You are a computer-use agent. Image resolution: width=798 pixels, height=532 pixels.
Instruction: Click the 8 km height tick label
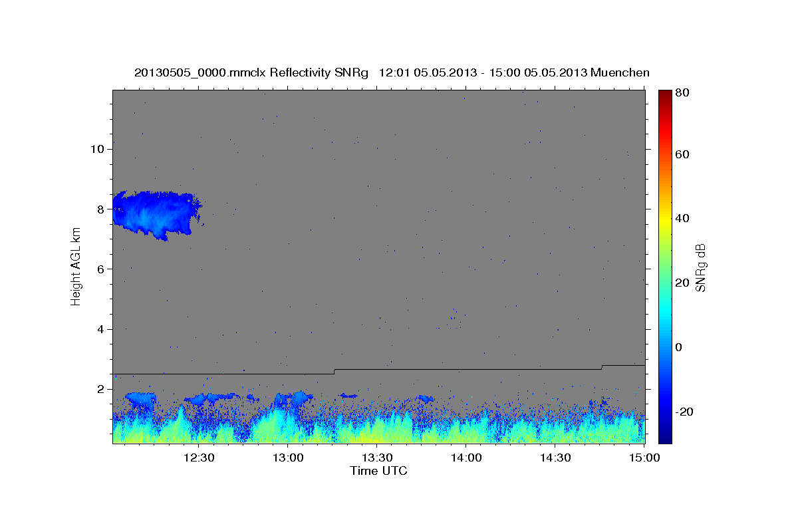[x=101, y=209]
